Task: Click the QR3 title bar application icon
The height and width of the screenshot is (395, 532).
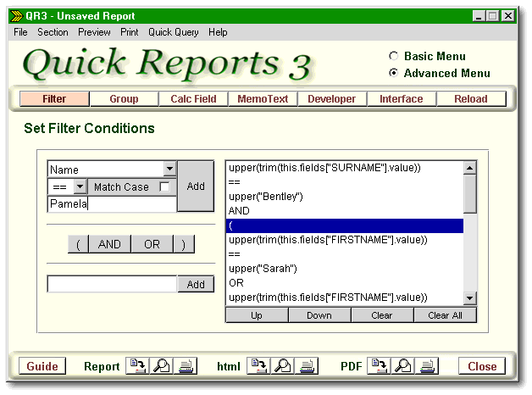Action: [x=16, y=16]
